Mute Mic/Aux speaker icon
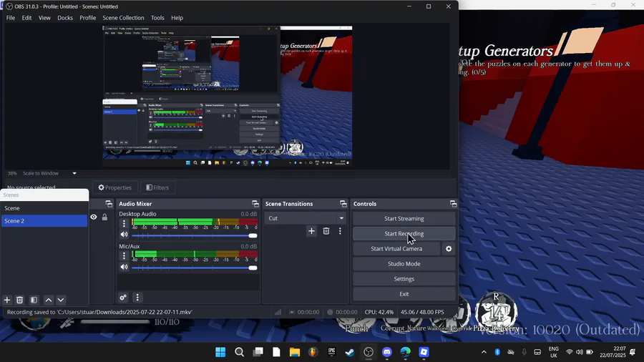Screen dimensions: 644x362 click(x=124, y=267)
